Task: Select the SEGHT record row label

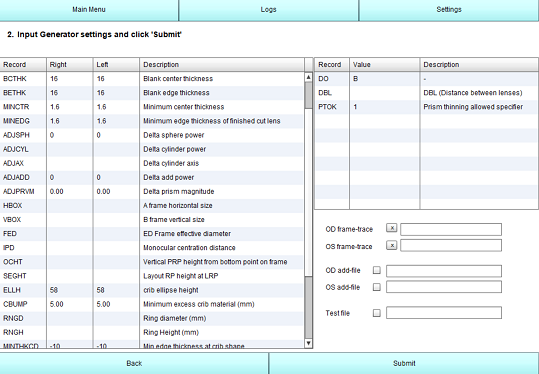Action: click(x=15, y=276)
